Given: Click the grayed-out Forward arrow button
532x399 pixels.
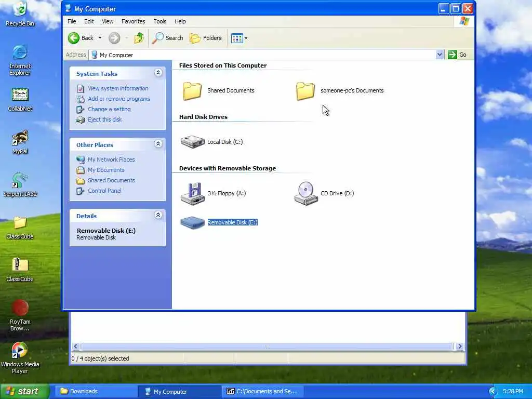Looking at the screenshot, I should (114, 38).
